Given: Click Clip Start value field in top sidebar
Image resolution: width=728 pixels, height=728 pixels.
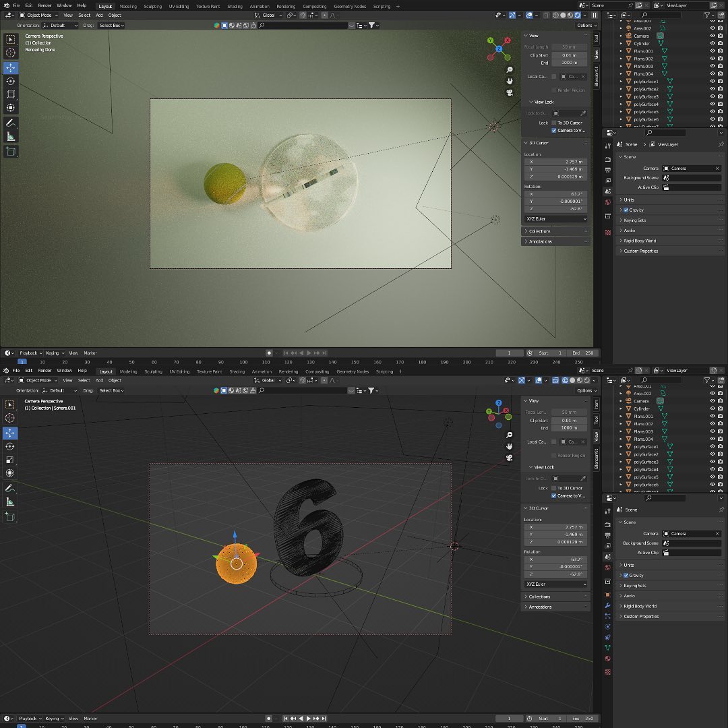Looking at the screenshot, I should (x=569, y=55).
